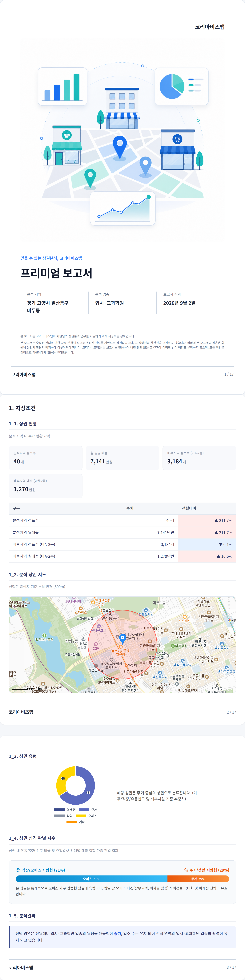The image size is (245, 980).
Task: Click the house icon beside 주거/생활 지향형
Action: point(186,870)
